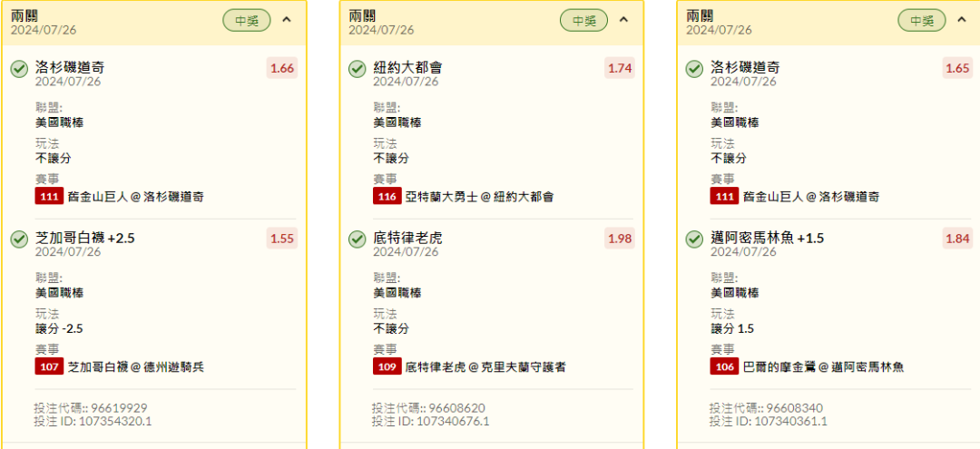Click bet ID 107340676.1
The height and width of the screenshot is (449, 980).
click(453, 422)
